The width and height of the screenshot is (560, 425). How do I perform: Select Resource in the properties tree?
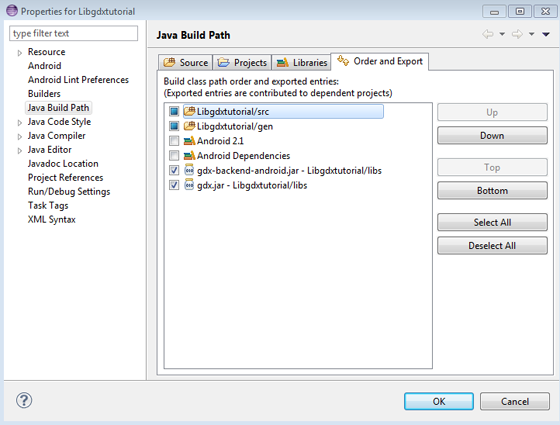(x=46, y=52)
